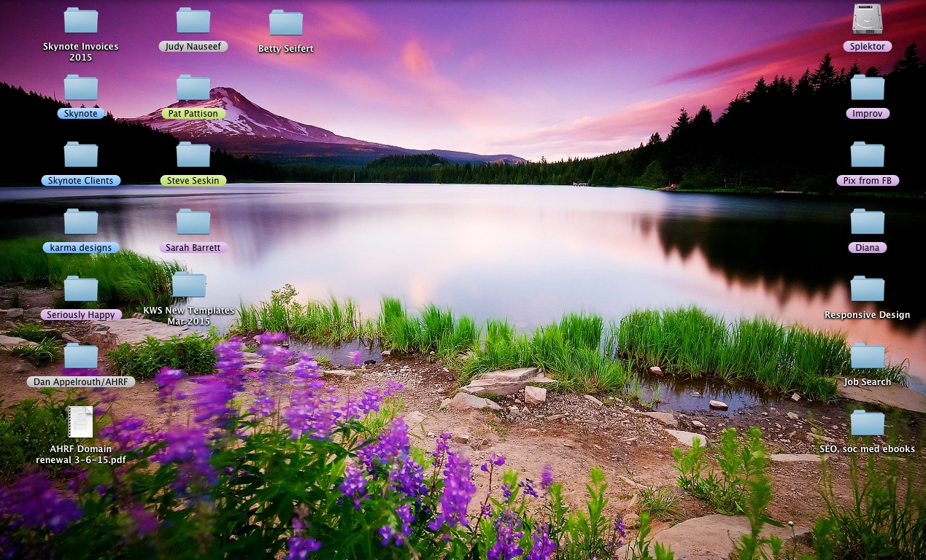Click the Job Search folder icon

867,357
